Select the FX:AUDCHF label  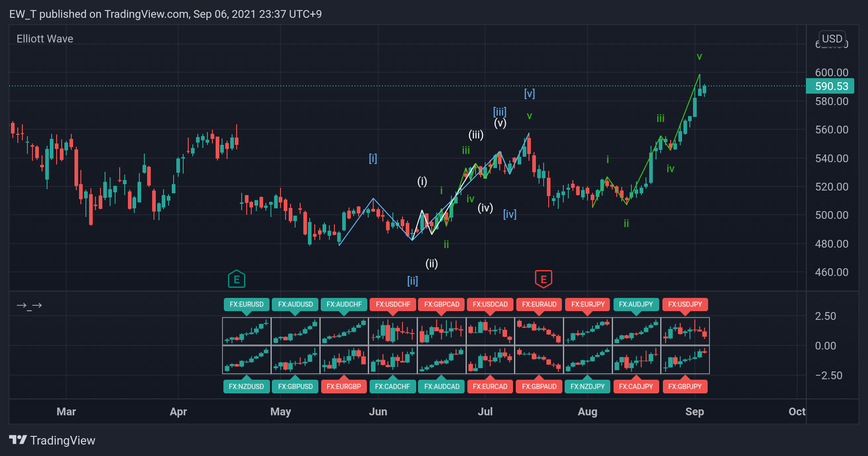344,304
